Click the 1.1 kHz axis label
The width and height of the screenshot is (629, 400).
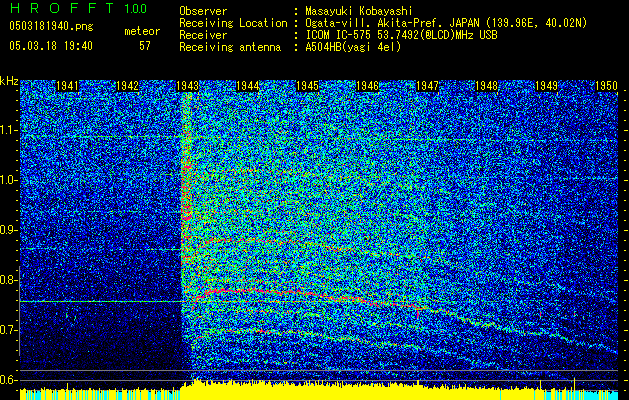(9, 130)
